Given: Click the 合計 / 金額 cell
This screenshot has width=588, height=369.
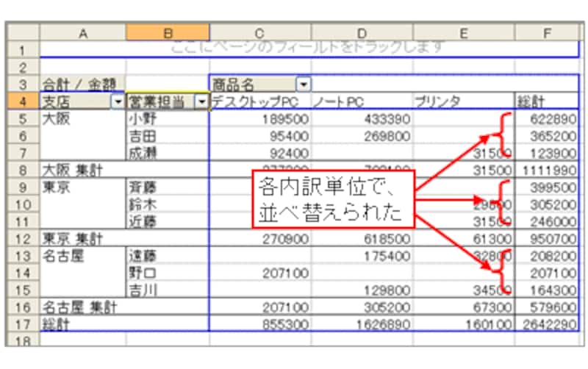Looking at the screenshot, I should tap(82, 84).
